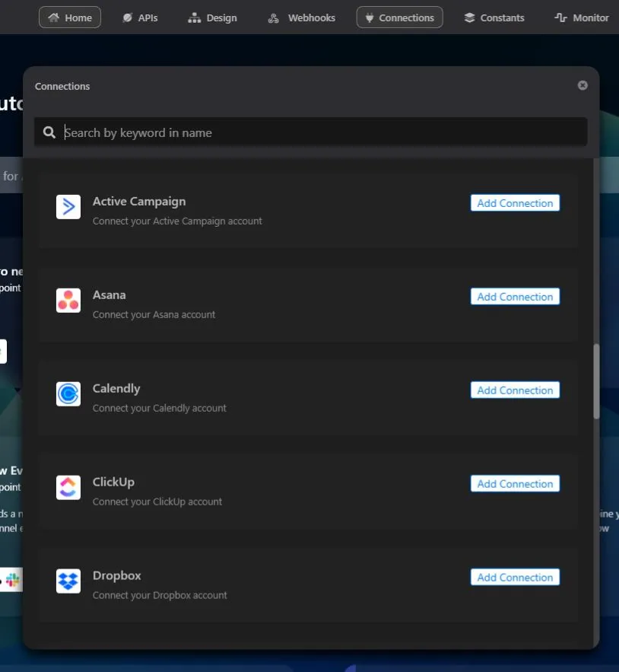The height and width of the screenshot is (672, 619).
Task: Click the Asana logo icon
Action: pyautogui.click(x=68, y=301)
